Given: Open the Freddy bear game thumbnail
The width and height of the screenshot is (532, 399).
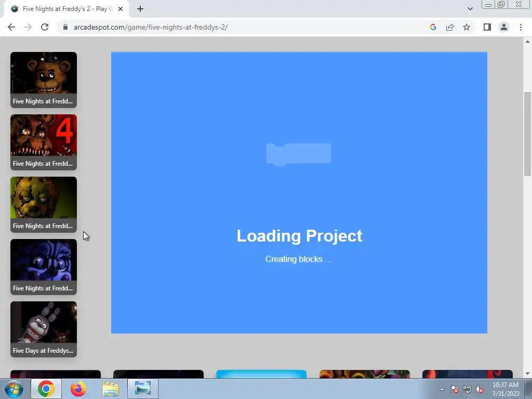Looking at the screenshot, I should (x=44, y=79).
